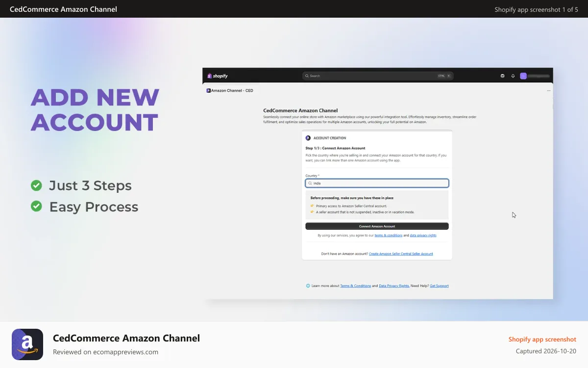Click the CedCommerce Amazon Channel page heading
This screenshot has width=588, height=368.
(300, 111)
